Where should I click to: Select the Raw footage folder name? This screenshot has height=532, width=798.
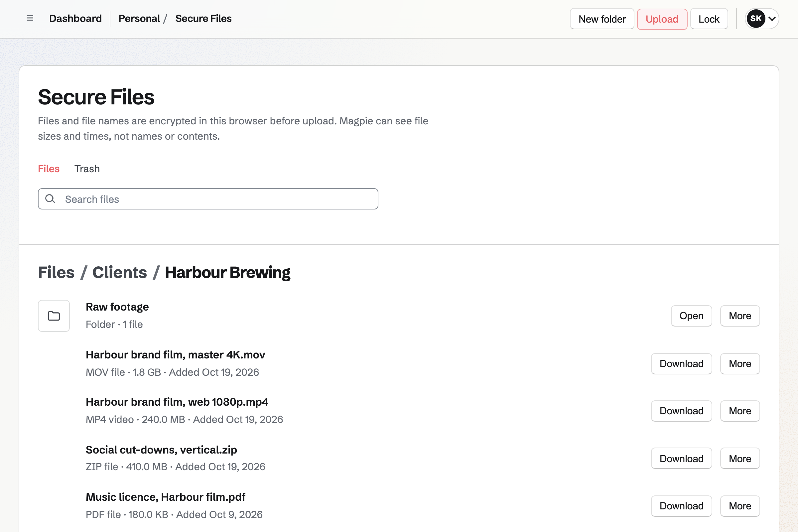pos(117,307)
